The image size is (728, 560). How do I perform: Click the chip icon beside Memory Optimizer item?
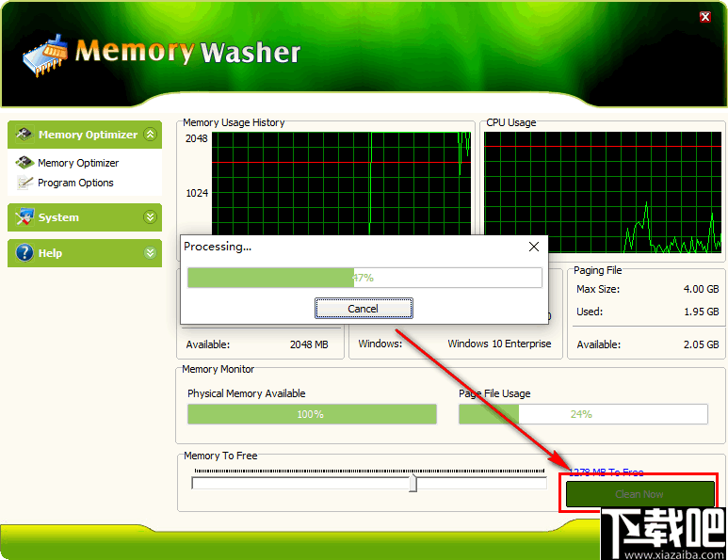24,163
